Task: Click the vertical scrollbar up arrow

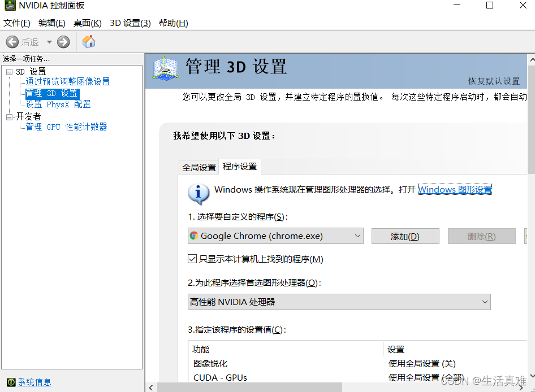Action: pos(532,60)
